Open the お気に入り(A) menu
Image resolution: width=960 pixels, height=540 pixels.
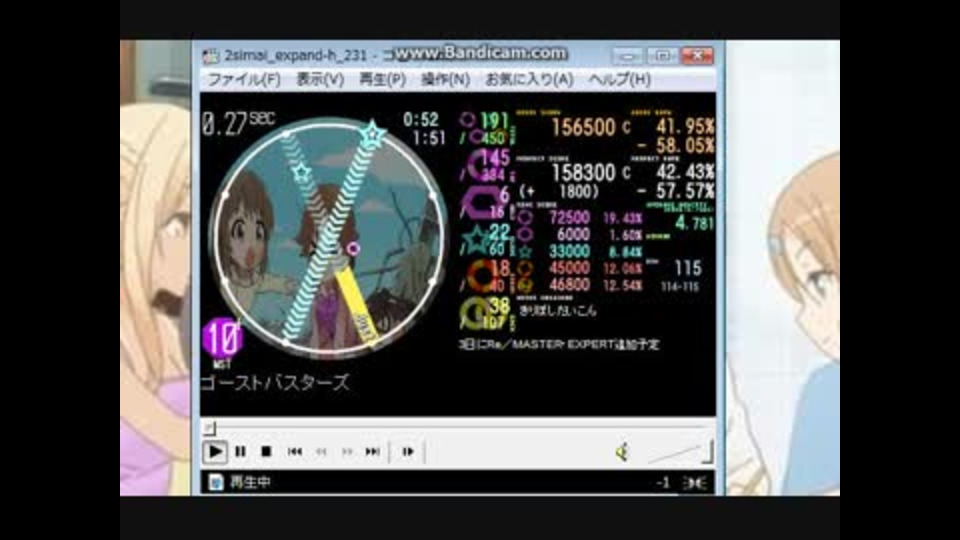pos(529,80)
